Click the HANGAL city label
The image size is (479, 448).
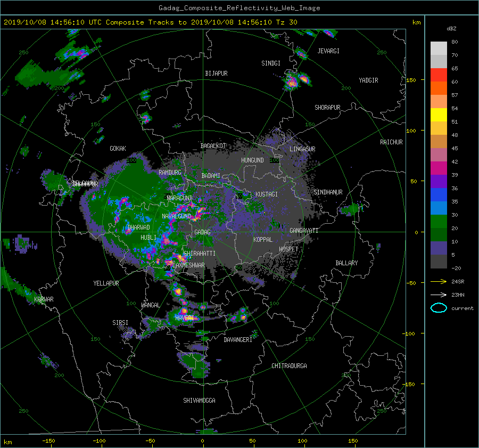(x=151, y=305)
